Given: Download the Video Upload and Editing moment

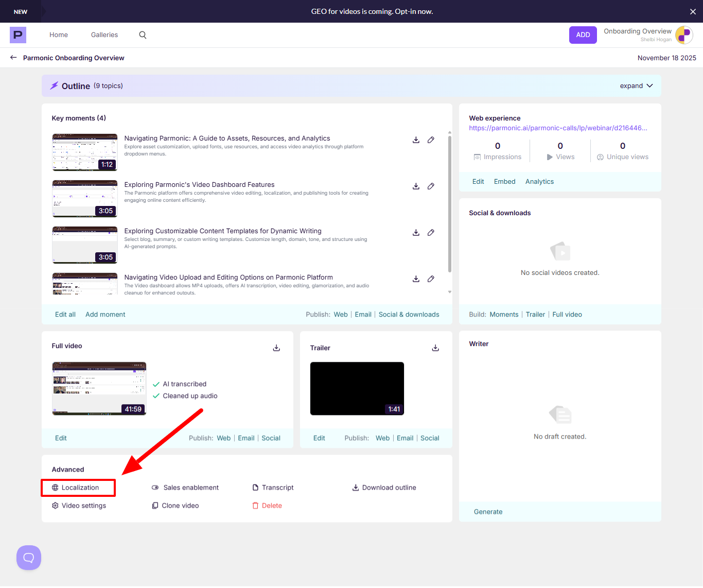Looking at the screenshot, I should [x=416, y=279].
